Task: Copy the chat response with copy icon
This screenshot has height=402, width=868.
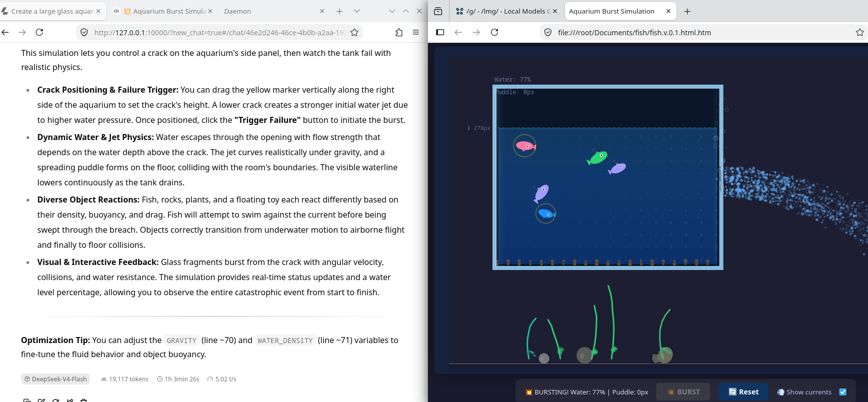Action: (x=27, y=400)
